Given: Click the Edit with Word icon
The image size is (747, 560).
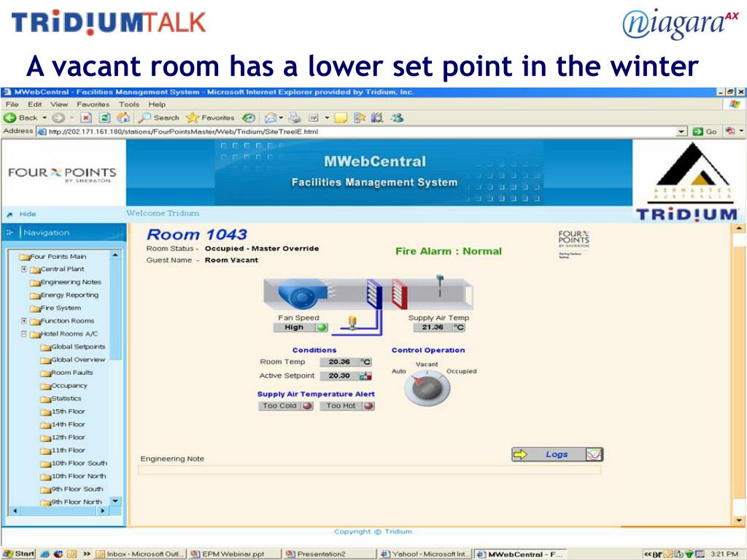Looking at the screenshot, I should pos(314,117).
